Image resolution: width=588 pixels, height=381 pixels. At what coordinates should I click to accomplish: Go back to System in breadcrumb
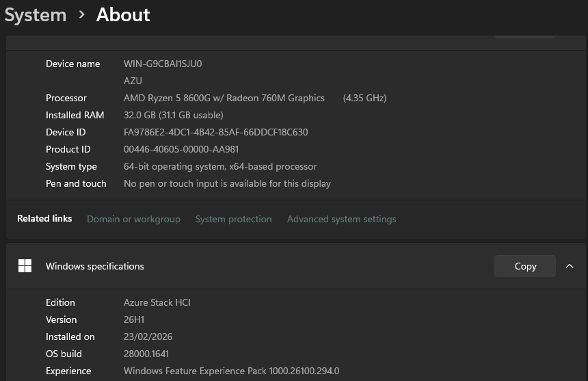[36, 15]
